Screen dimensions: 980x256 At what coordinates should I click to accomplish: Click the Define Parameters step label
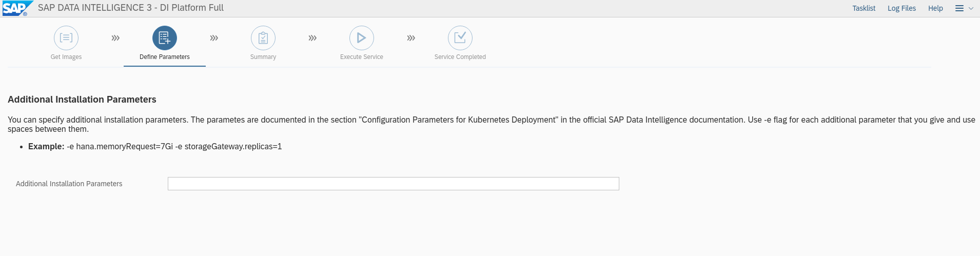click(165, 57)
